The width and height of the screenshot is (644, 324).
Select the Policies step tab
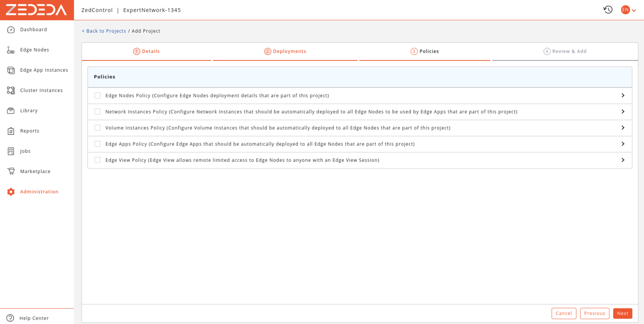tap(425, 52)
